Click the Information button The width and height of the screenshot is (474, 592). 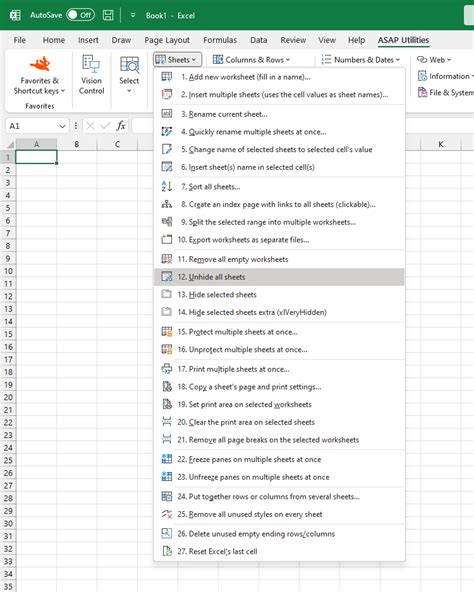(x=445, y=76)
